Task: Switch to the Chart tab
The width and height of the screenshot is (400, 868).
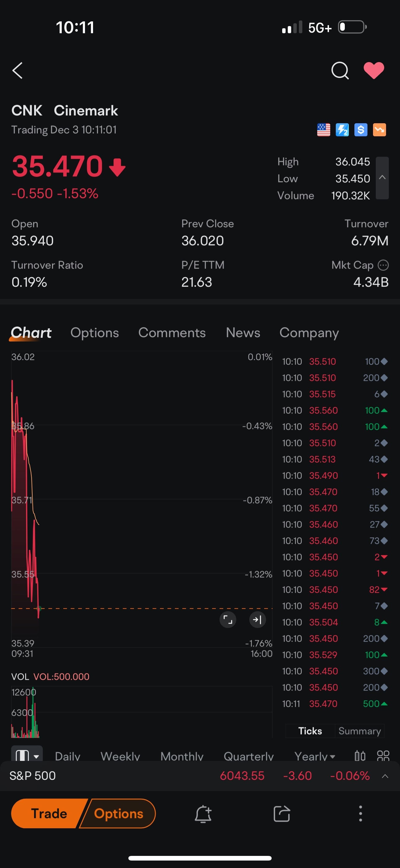Action: [x=31, y=332]
